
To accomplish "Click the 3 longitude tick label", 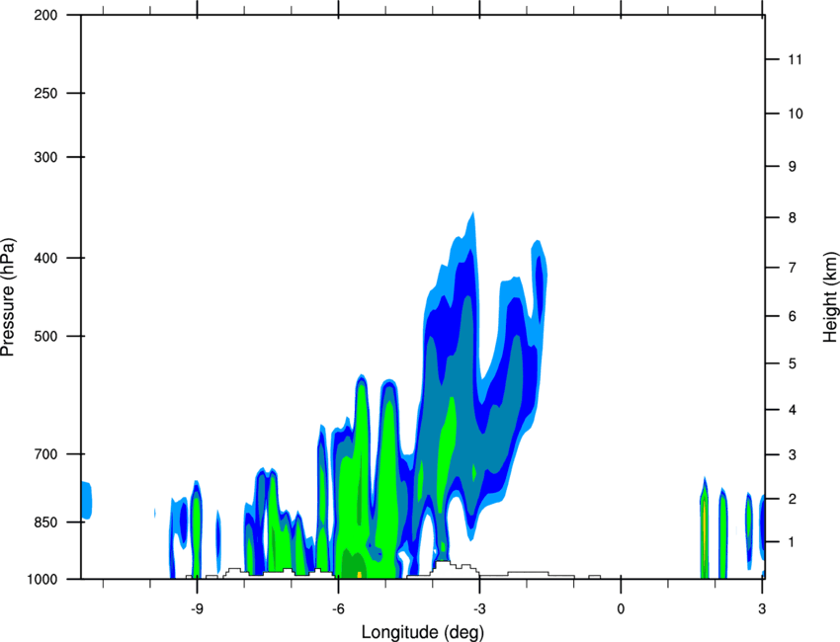I will click(x=762, y=609).
